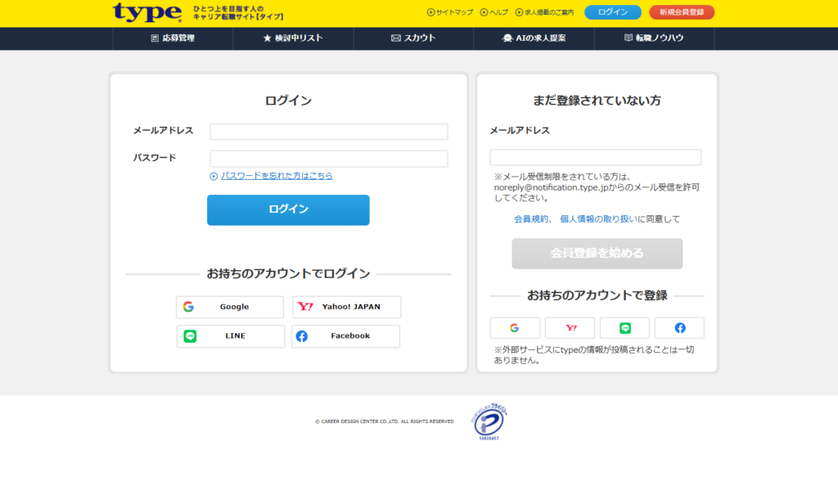Viewport: 838px width, 504px height.
Task: Focus the login メールアドレス input field
Action: 329,132
